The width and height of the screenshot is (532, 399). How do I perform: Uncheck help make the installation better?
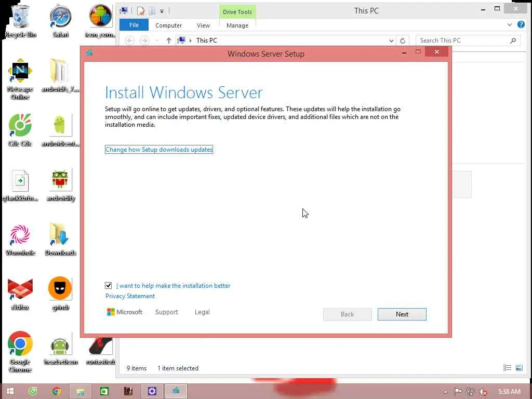coord(108,285)
